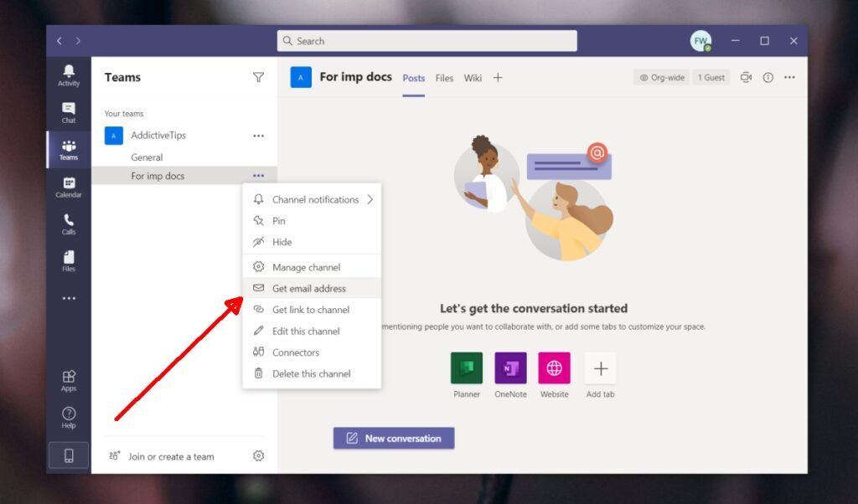Viewport: 858px width, 504px height.
Task: Open more options for AddictiveTips team
Action: [x=258, y=135]
